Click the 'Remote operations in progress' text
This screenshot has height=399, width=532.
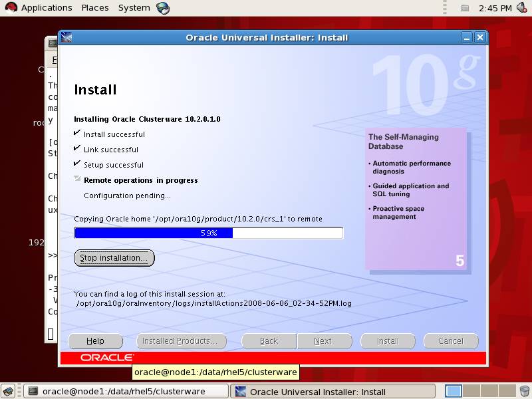pos(141,180)
